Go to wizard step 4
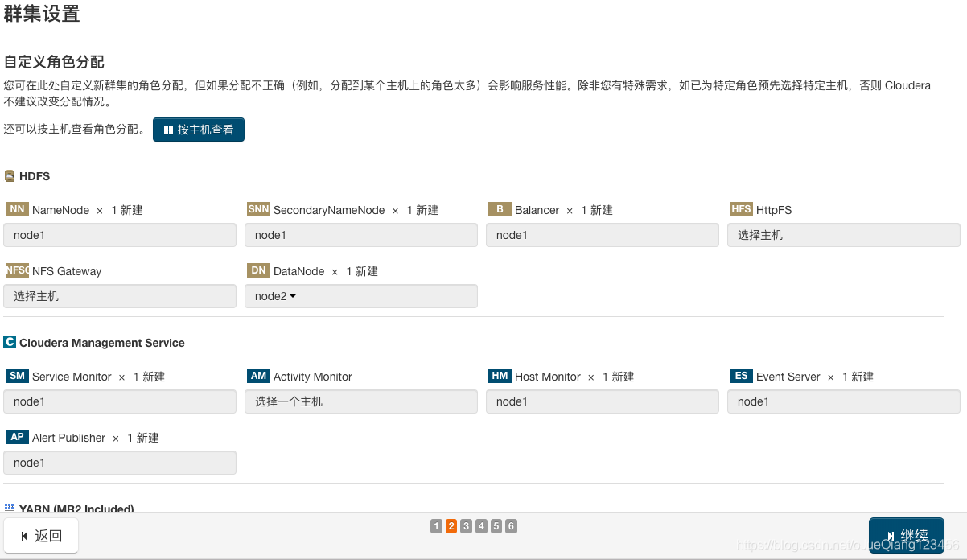 pos(481,526)
